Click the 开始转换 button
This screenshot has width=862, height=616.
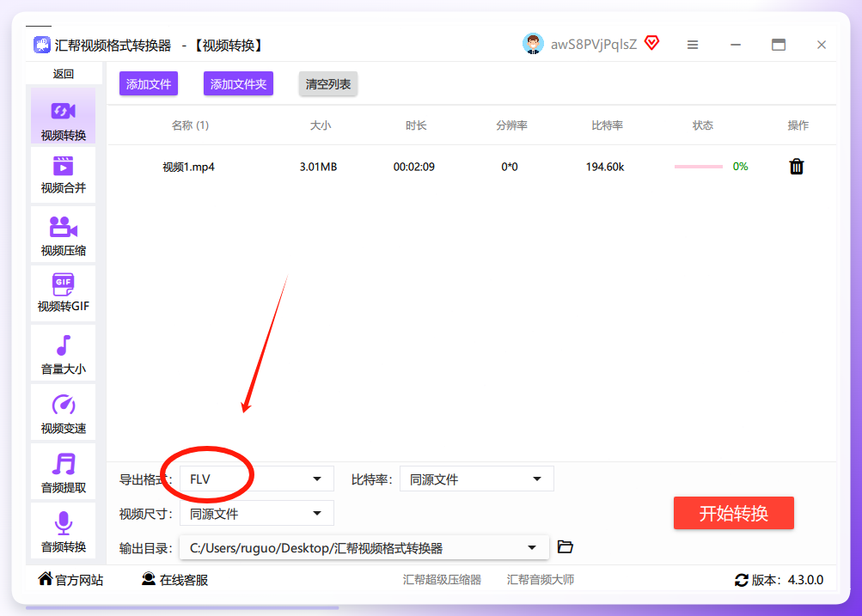[x=734, y=513]
